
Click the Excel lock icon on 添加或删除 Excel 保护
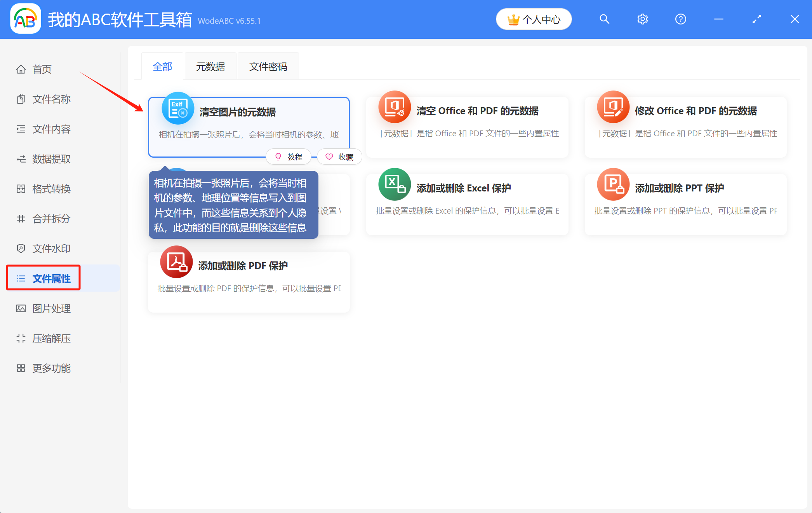[x=395, y=184]
